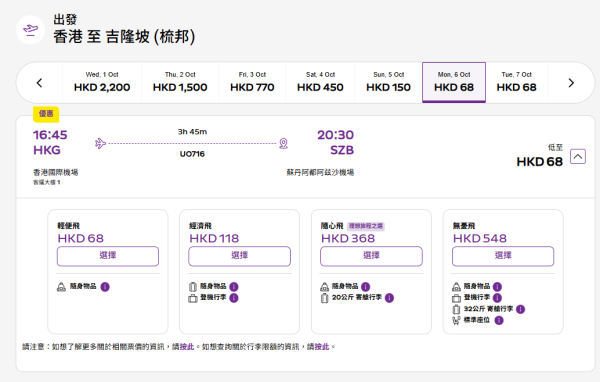Click the 理想旅程之選 tag on 隨心飛
The width and height of the screenshot is (600, 382).
[x=366, y=226]
